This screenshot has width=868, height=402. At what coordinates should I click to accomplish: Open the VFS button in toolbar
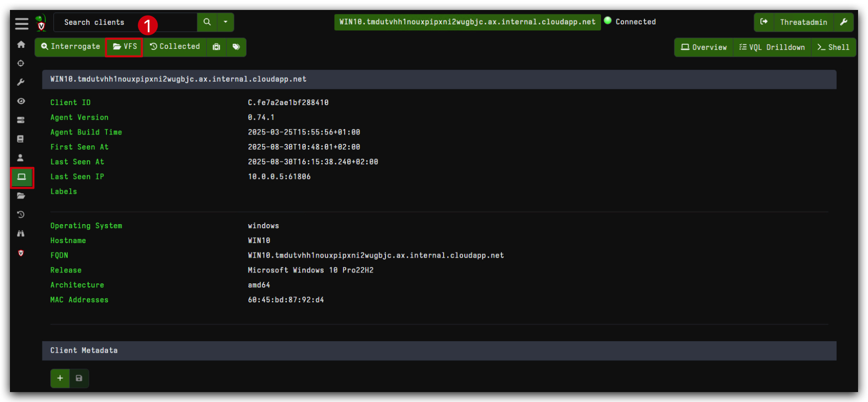(x=124, y=47)
